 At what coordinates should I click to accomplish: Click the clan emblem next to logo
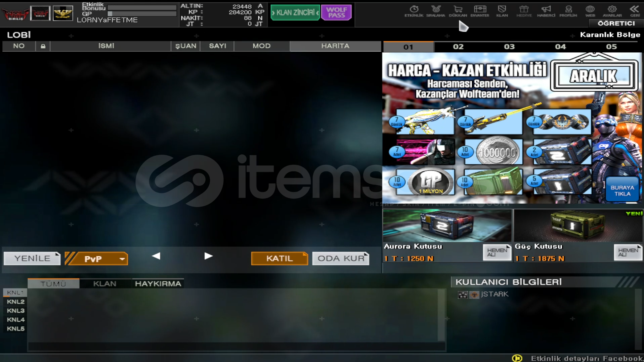coord(40,13)
